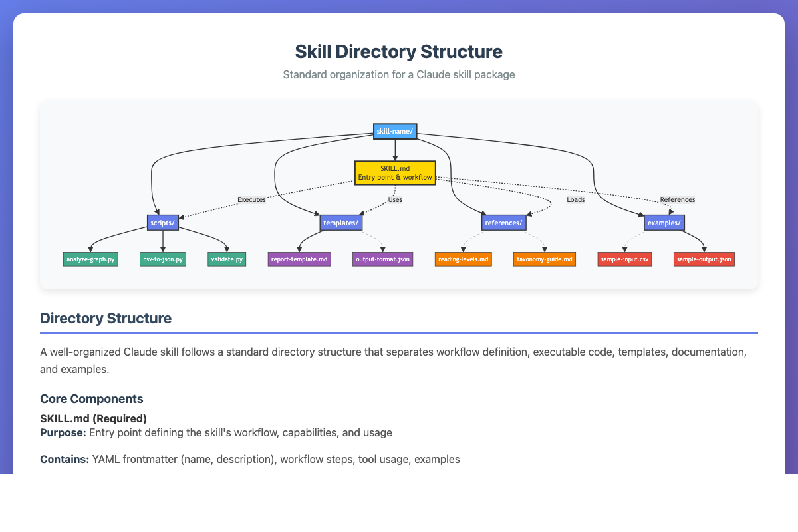
Task: Click the "Directory Structure" section heading
Action: pyautogui.click(x=106, y=319)
